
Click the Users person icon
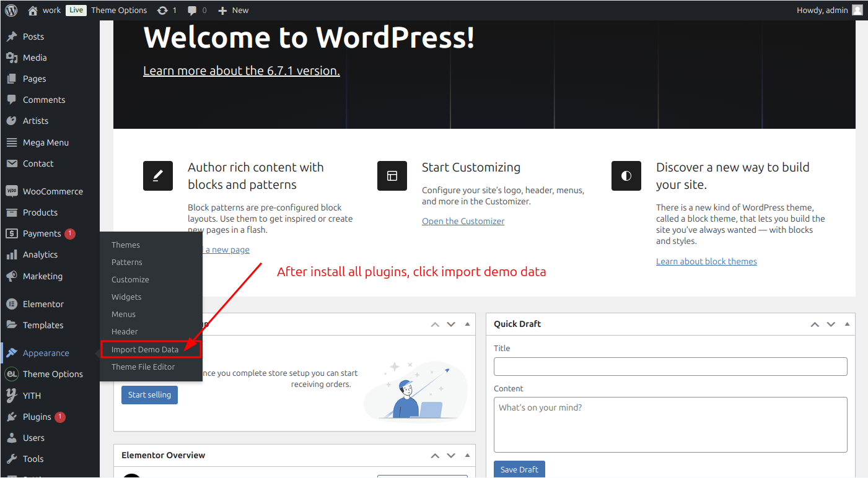pyautogui.click(x=11, y=438)
